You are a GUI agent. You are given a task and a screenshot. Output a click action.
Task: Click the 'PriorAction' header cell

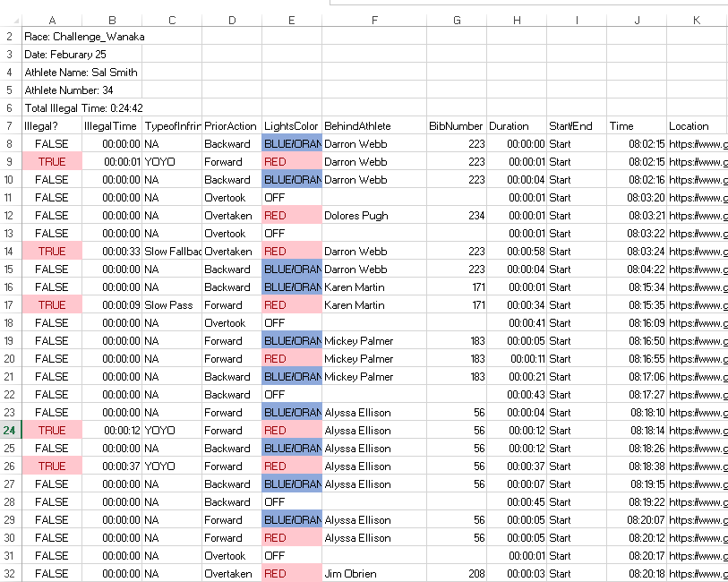(x=232, y=125)
